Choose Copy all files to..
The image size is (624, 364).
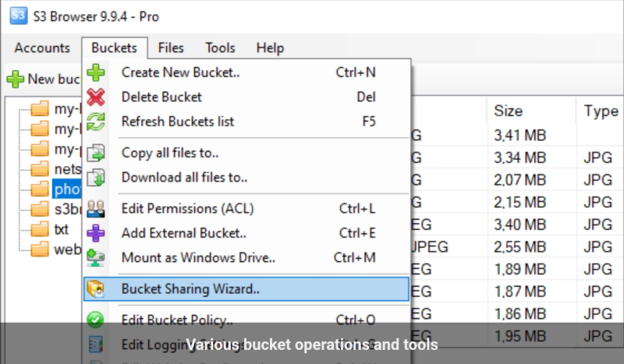tap(246, 153)
